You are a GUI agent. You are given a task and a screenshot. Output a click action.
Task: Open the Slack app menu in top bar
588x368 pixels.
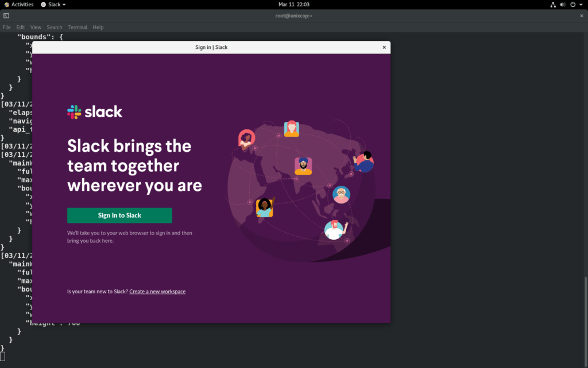pos(53,5)
